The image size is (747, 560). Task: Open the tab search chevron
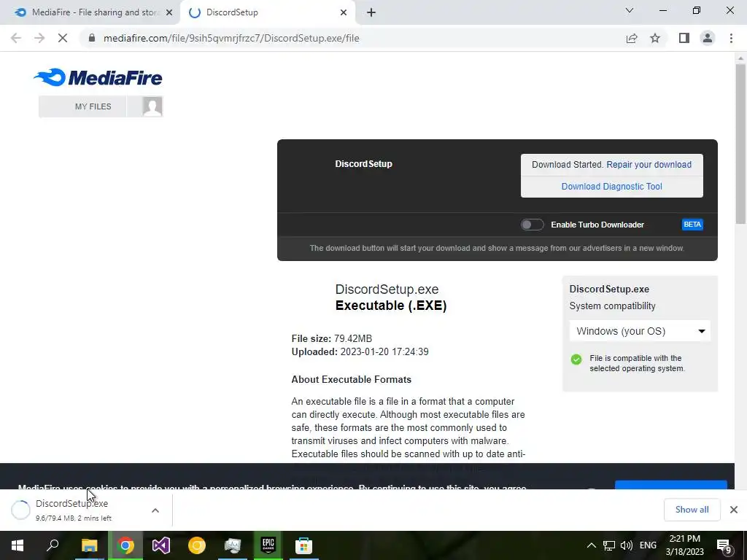coord(630,10)
